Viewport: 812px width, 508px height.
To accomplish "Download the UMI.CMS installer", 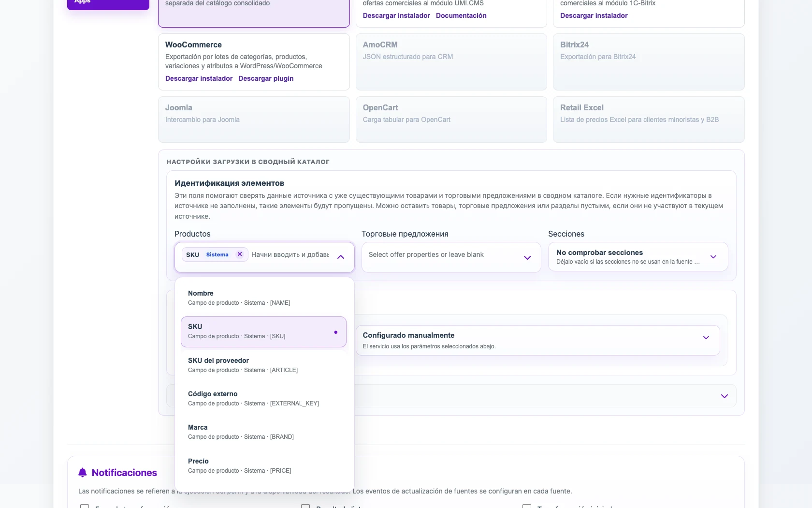I will click(396, 15).
